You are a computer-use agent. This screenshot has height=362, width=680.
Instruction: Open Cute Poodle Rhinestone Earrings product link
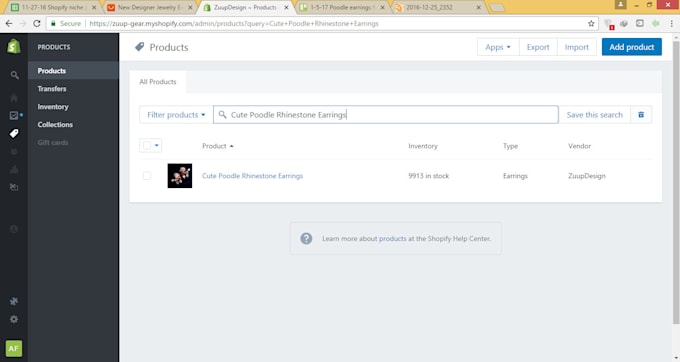tap(252, 176)
